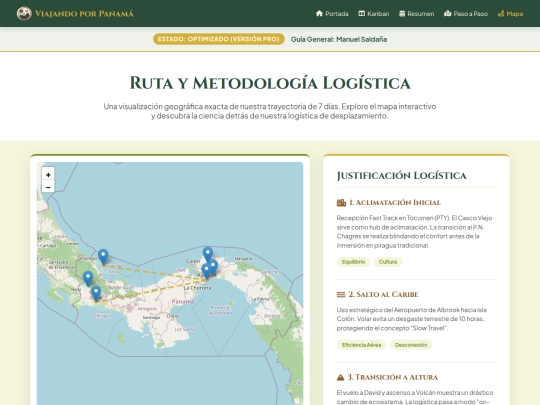Click the icon beside Salto al Caribe
This screenshot has height=405, width=540.
tap(341, 294)
